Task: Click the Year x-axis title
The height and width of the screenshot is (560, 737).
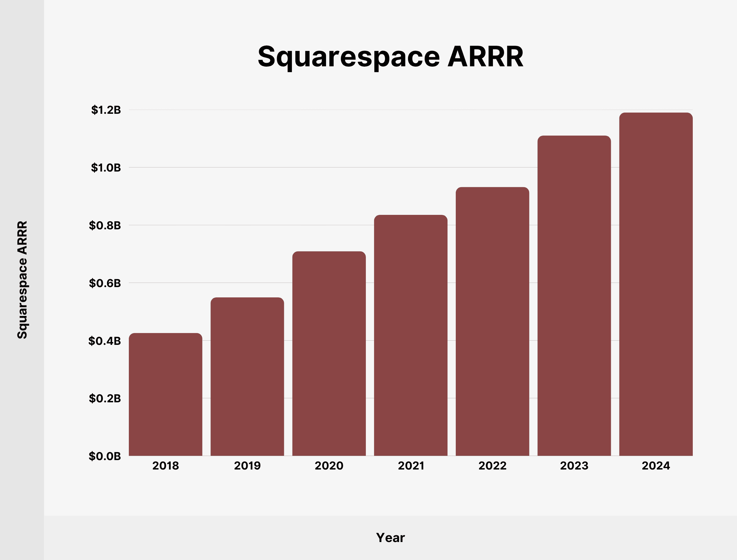Action: tap(390, 538)
